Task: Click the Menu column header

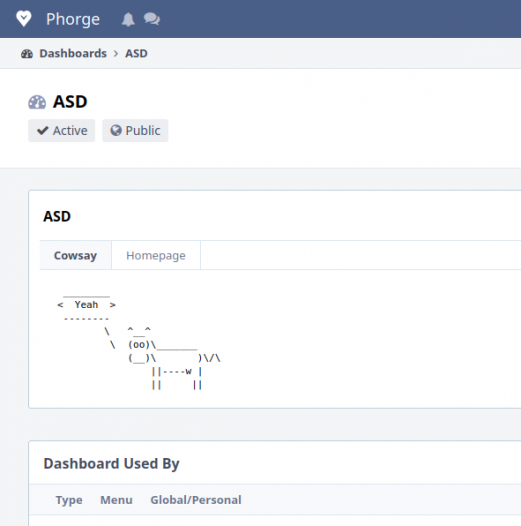Action: 116,500
